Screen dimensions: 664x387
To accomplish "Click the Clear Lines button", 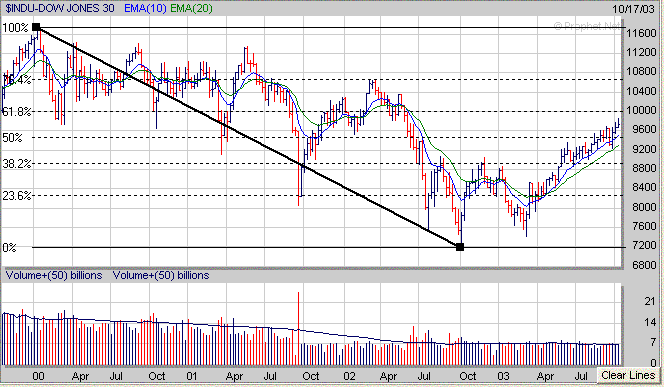I will tap(628, 376).
